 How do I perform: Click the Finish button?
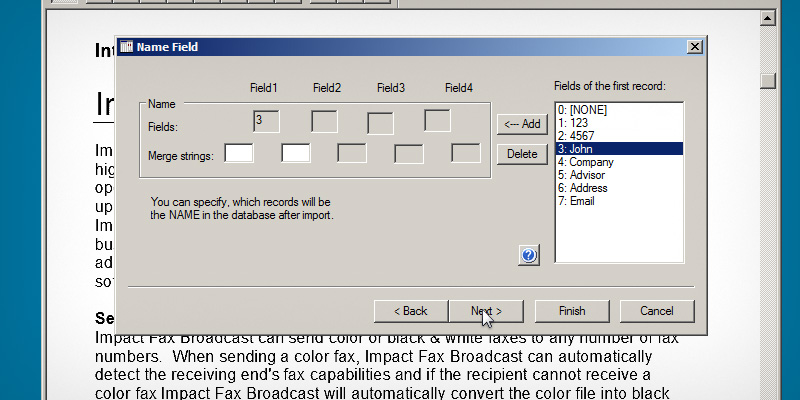click(x=572, y=311)
